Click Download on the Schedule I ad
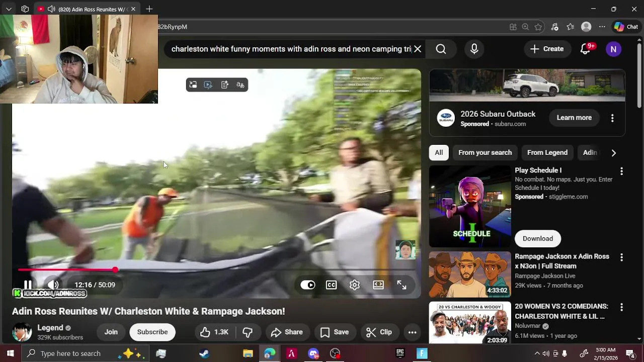 (538, 238)
